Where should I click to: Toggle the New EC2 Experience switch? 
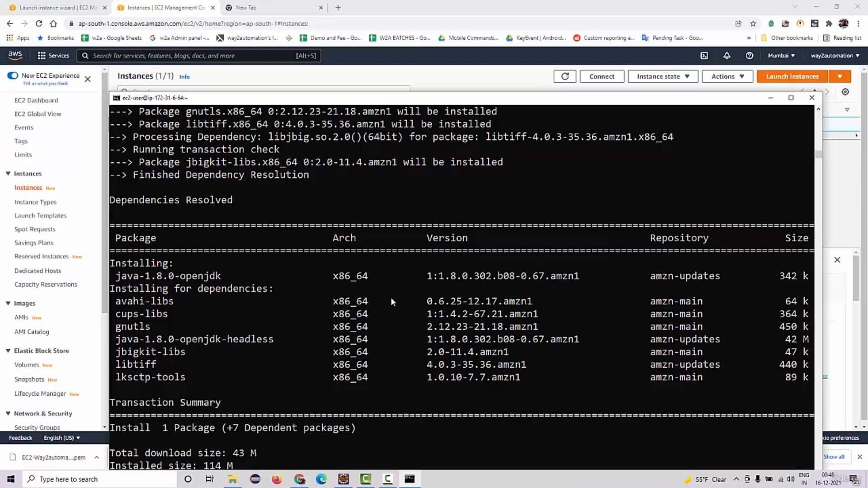tap(13, 75)
